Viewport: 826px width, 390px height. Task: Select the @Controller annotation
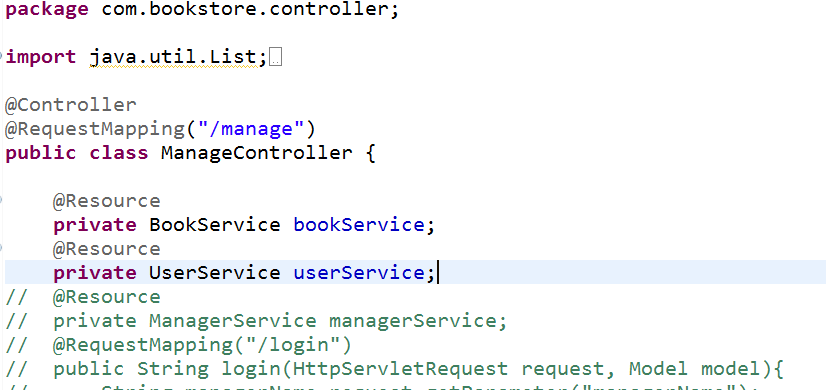coord(71,105)
